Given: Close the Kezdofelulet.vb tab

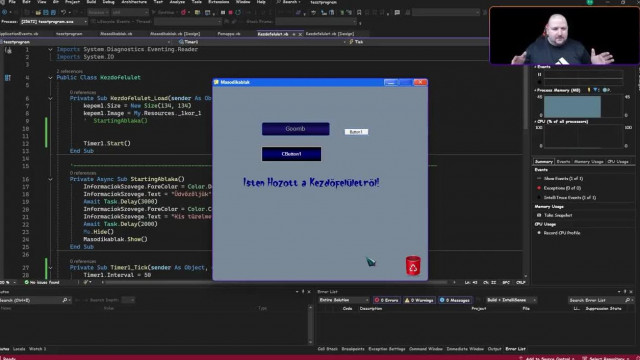Looking at the screenshot, I should click(x=300, y=34).
